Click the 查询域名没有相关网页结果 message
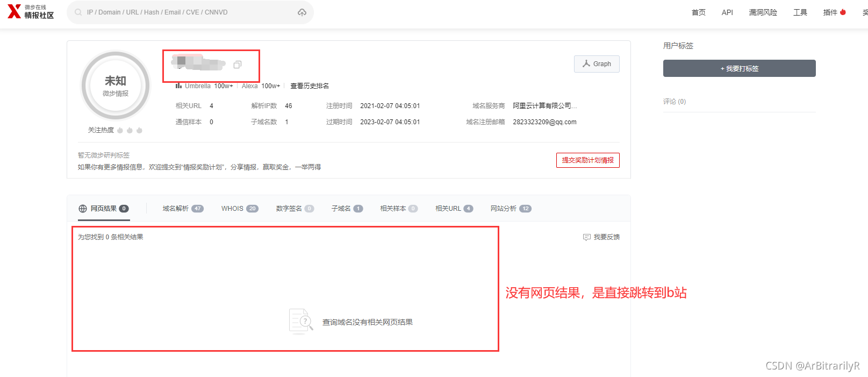The height and width of the screenshot is (377, 868). tap(368, 322)
